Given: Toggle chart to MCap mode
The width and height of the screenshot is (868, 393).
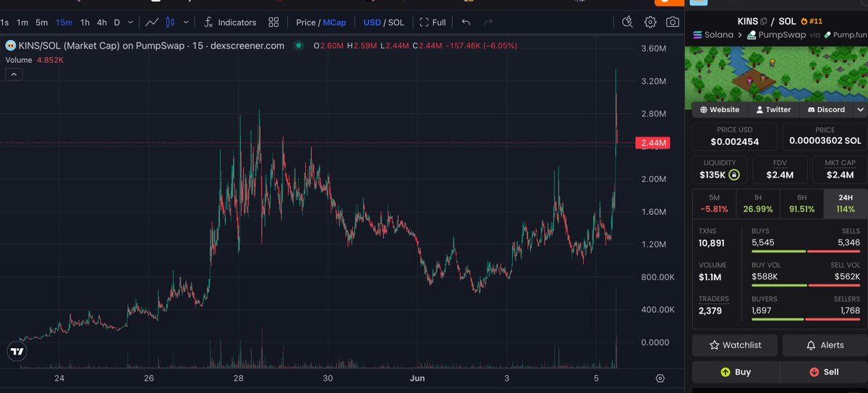Looking at the screenshot, I should pyautogui.click(x=334, y=22).
